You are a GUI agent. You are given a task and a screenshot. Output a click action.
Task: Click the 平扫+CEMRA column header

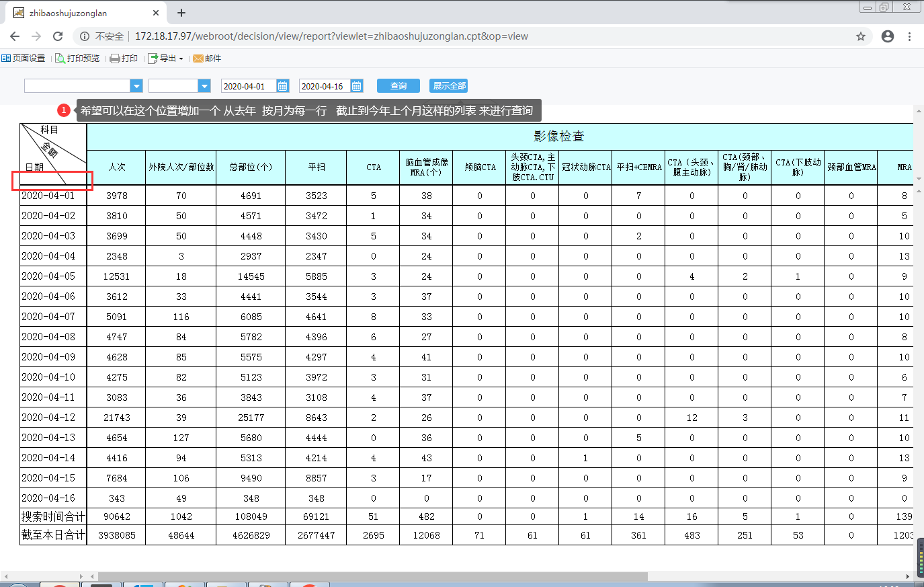tap(638, 167)
